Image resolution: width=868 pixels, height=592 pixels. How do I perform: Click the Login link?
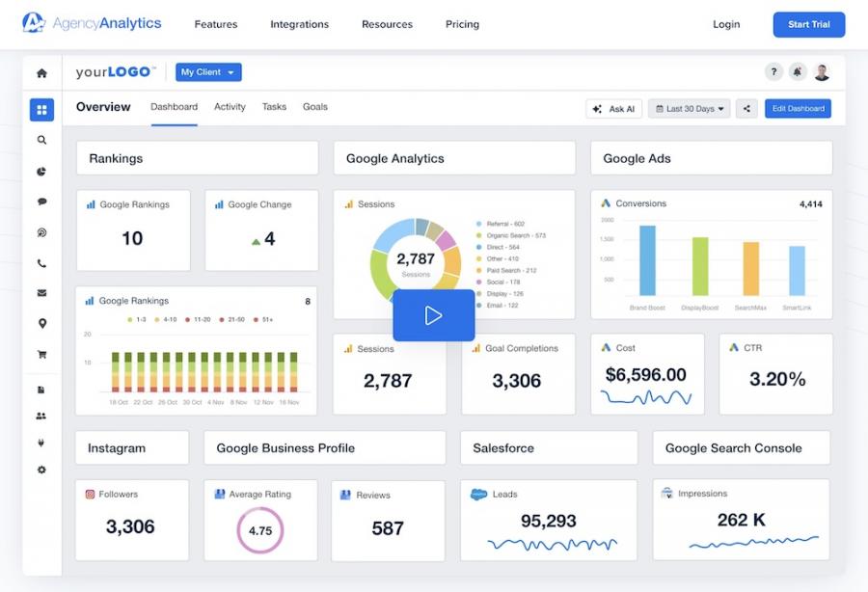click(x=726, y=24)
